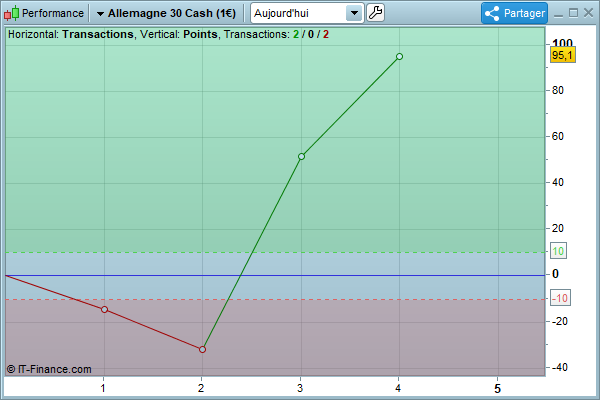Maximize the Performance window
Image resolution: width=600 pixels, height=400 pixels.
(x=574, y=13)
